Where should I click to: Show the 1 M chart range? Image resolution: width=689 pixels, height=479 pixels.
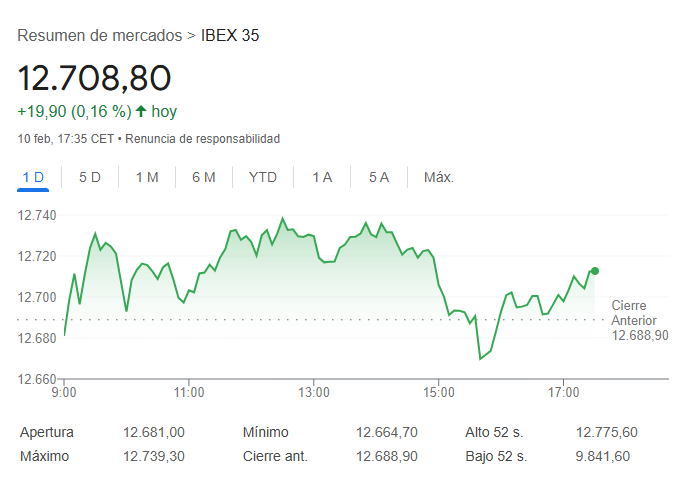click(x=147, y=177)
